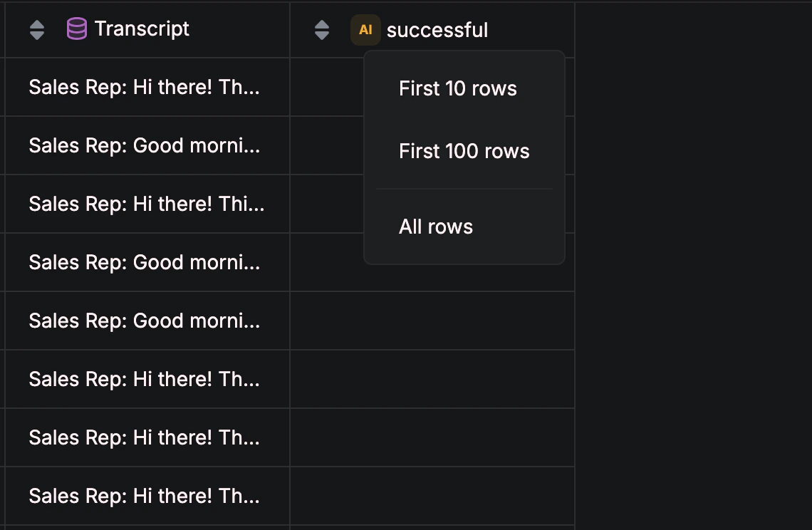
Task: Choose First 10 rows from the menu
Action: 457,88
